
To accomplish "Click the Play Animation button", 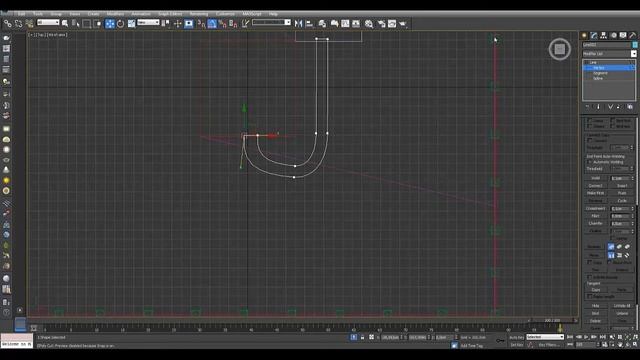I will coord(587,337).
